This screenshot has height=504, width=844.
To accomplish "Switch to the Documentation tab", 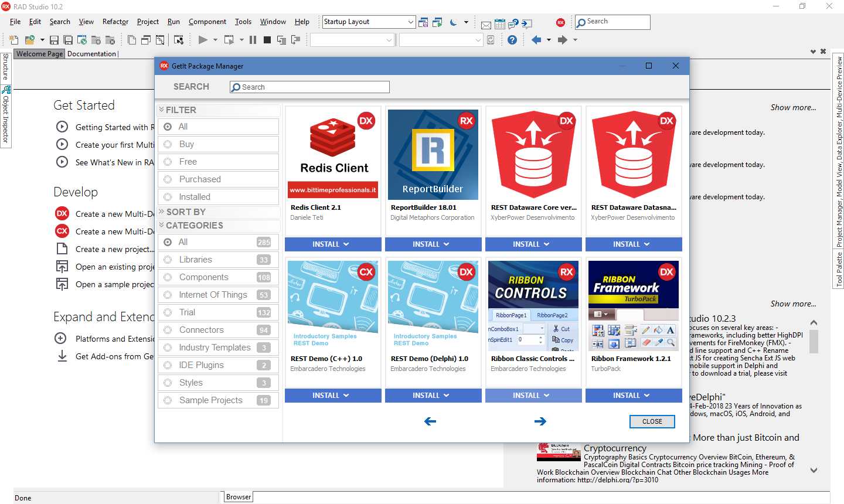I will (92, 54).
